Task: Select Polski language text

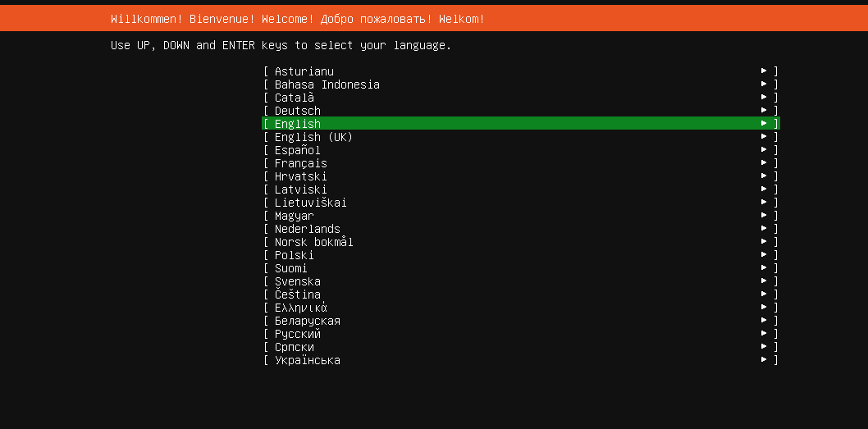Action: pyautogui.click(x=294, y=255)
